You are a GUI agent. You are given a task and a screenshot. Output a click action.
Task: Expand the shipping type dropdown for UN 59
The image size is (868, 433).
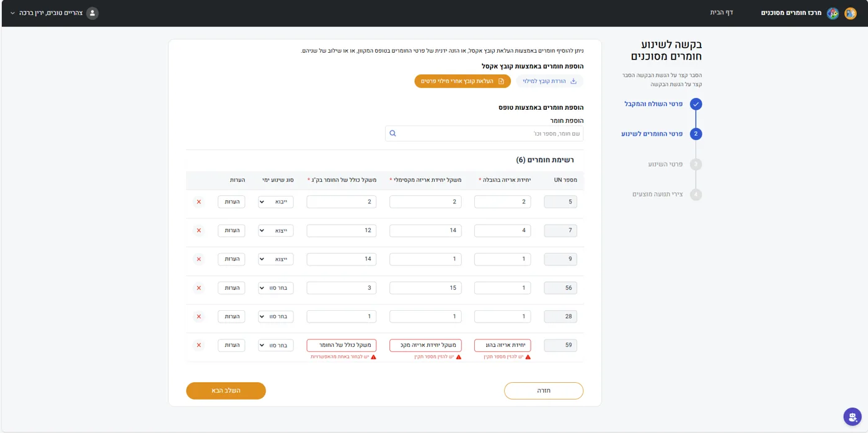click(276, 345)
